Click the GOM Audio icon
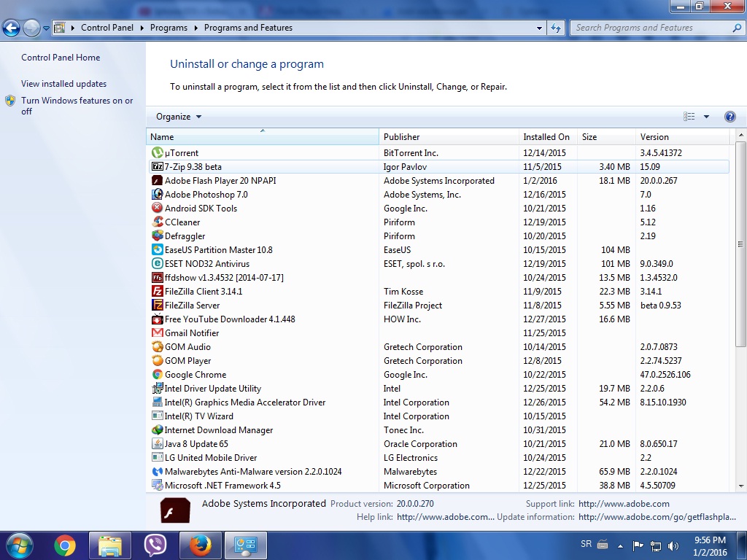Screen dimensions: 747x560 pyautogui.click(x=158, y=346)
